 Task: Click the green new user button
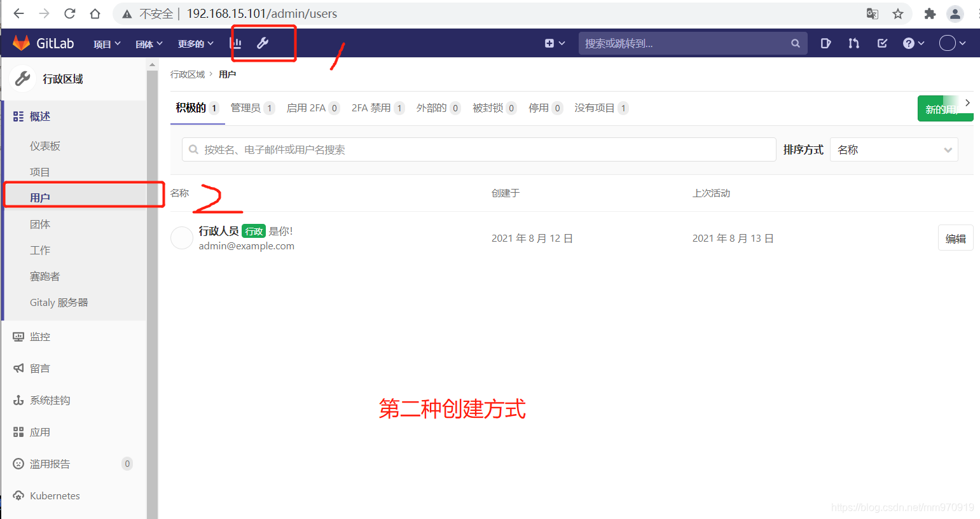pyautogui.click(x=945, y=109)
